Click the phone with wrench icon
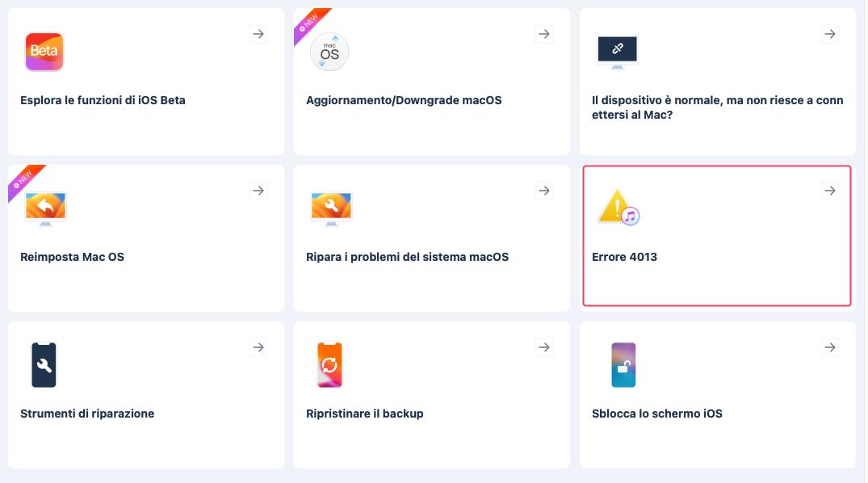The height and width of the screenshot is (483, 868). click(44, 365)
